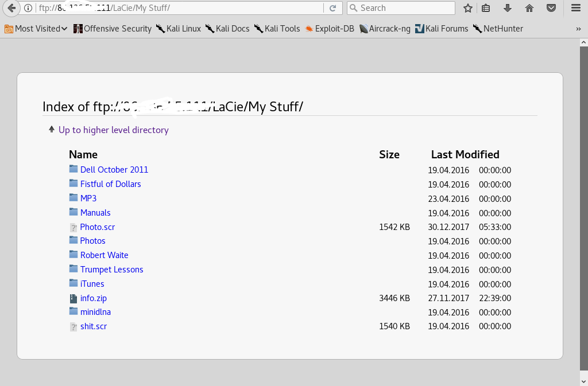The height and width of the screenshot is (386, 588).
Task: Download the info.zip file
Action: tap(93, 298)
